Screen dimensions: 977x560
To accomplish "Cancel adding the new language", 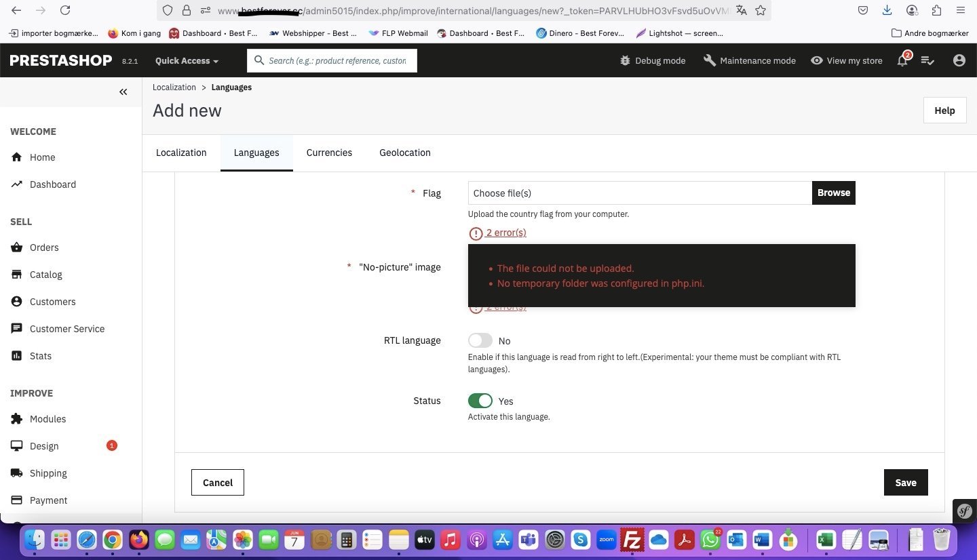I will (x=218, y=483).
